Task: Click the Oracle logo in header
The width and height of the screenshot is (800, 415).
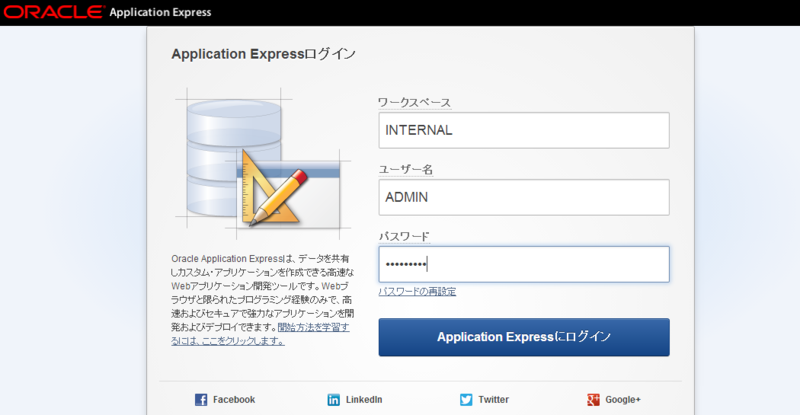Action: coord(54,12)
